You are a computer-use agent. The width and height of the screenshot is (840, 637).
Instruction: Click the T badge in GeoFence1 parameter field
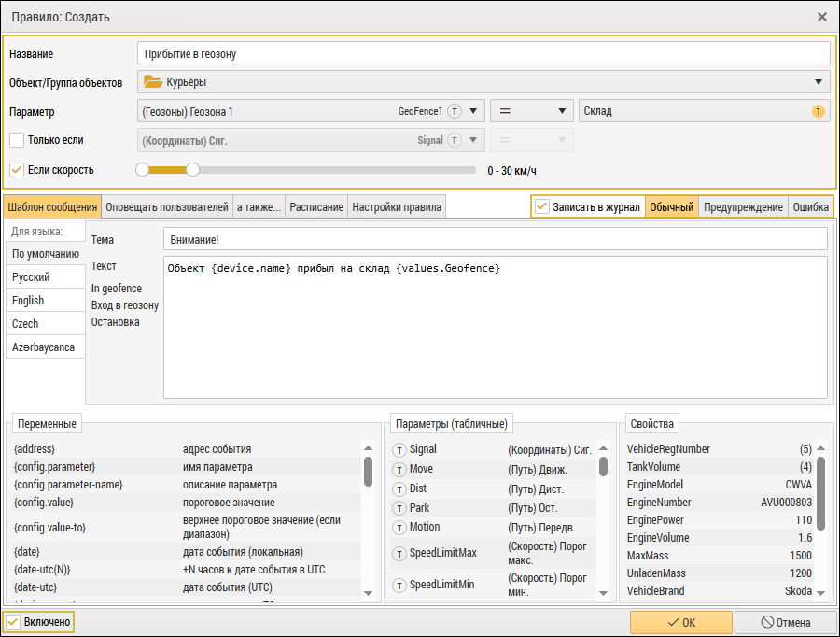(455, 112)
